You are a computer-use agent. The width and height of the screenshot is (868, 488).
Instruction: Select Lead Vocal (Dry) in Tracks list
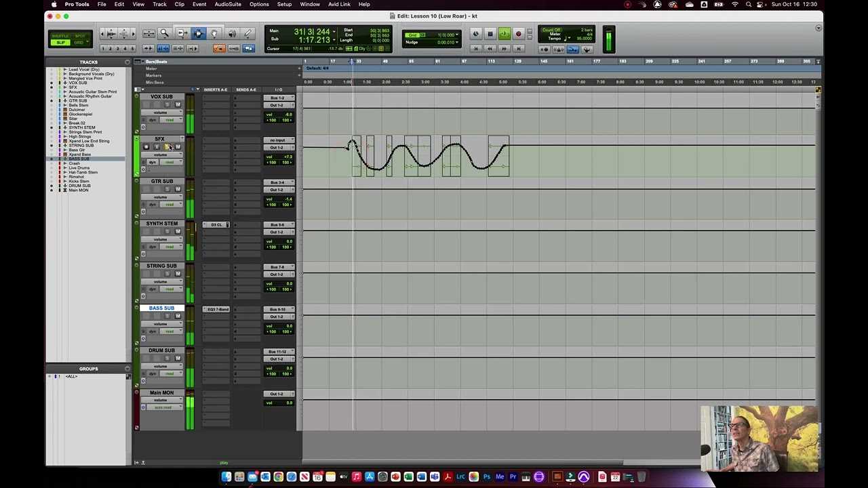(x=83, y=69)
